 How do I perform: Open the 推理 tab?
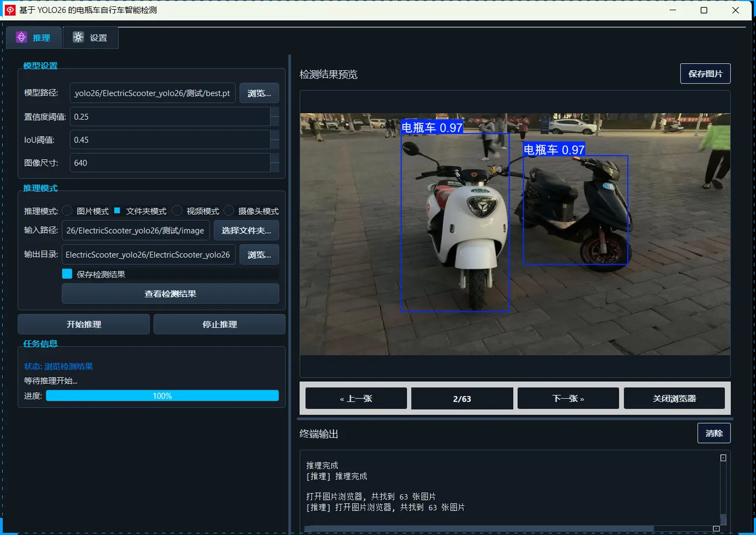[x=33, y=38]
